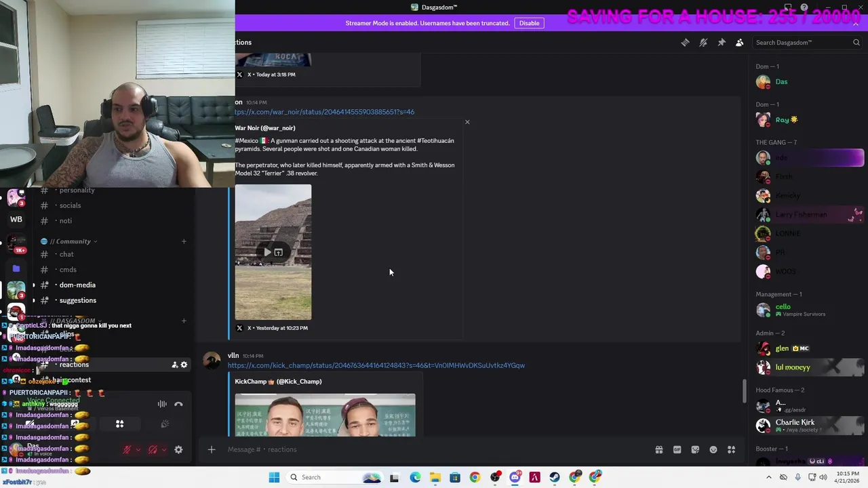
Task: Click the message attachment plus button
Action: (x=212, y=449)
